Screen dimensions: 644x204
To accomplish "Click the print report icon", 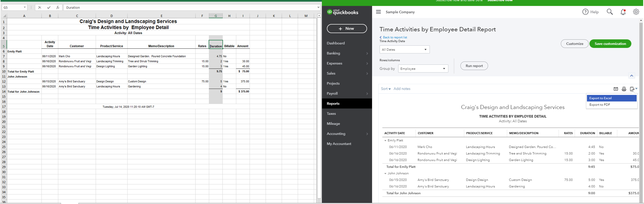I will [x=624, y=89].
